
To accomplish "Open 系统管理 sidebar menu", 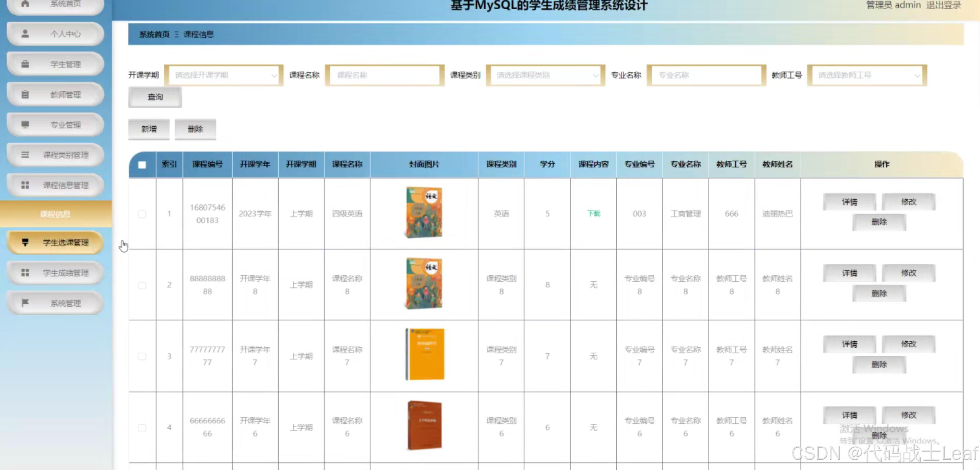I will [x=56, y=303].
